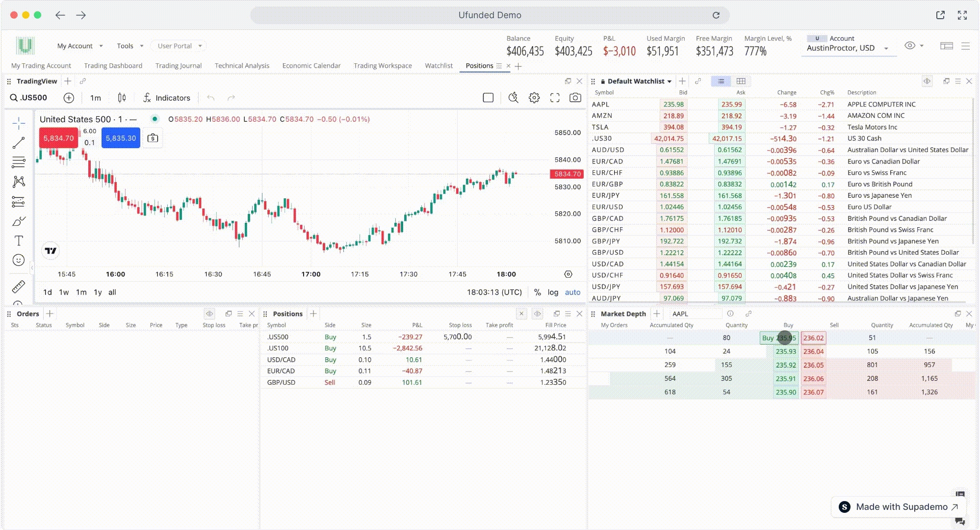Toggle account values visibility eye icon
The height and width of the screenshot is (530, 980).
(x=910, y=46)
